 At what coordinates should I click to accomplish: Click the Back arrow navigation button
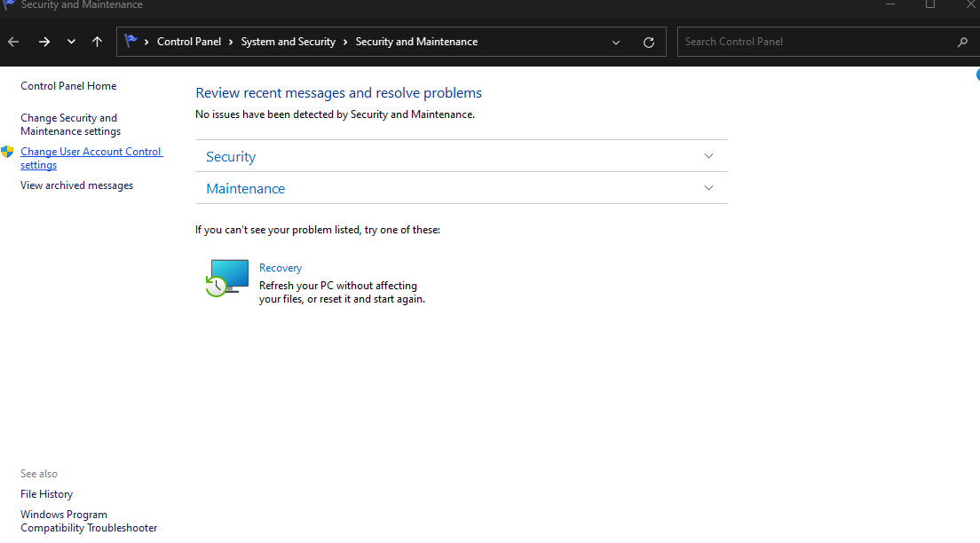click(x=13, y=42)
